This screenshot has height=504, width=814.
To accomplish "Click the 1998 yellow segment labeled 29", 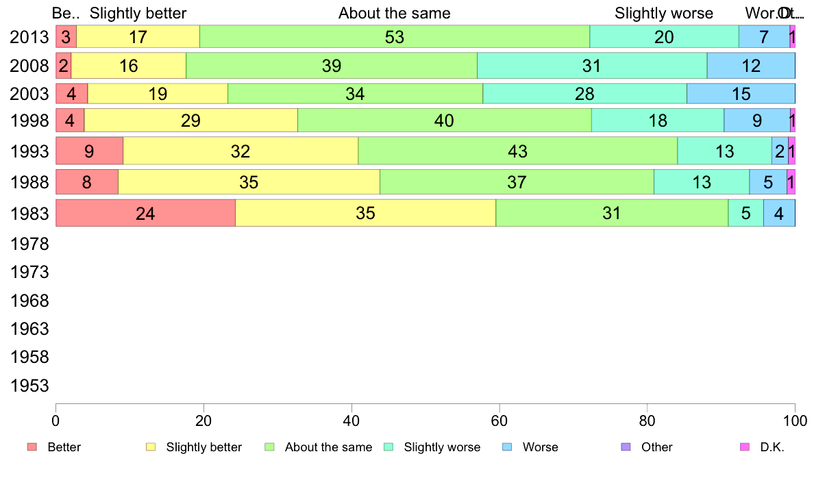I will 190,121.
